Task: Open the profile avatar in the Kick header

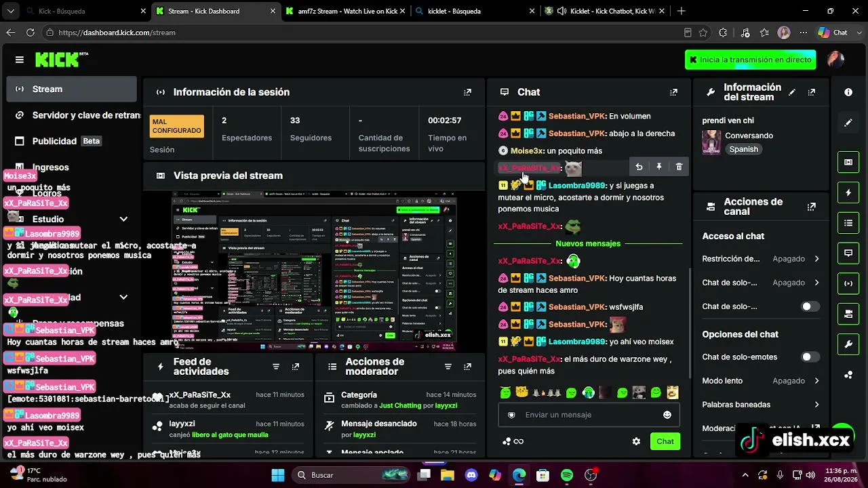Action: (836, 60)
